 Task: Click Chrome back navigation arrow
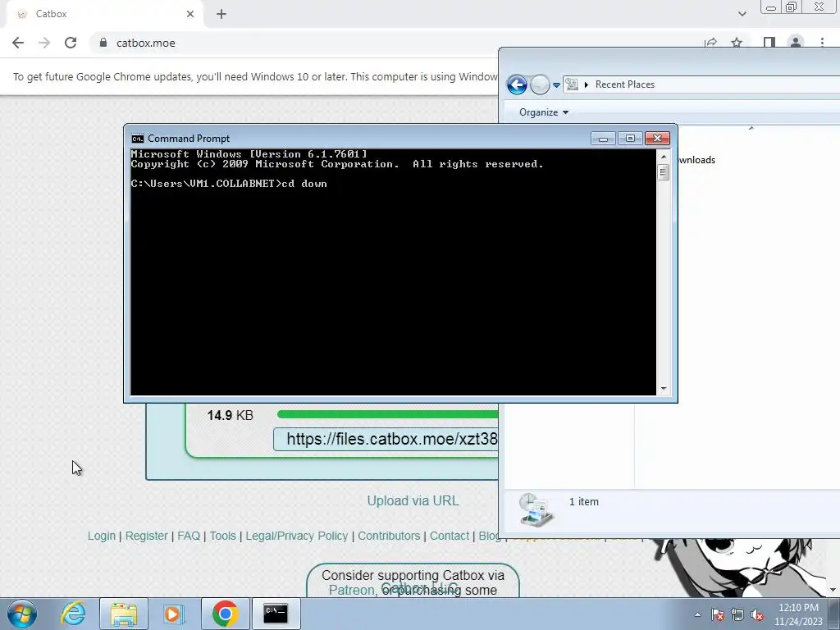coord(18,43)
